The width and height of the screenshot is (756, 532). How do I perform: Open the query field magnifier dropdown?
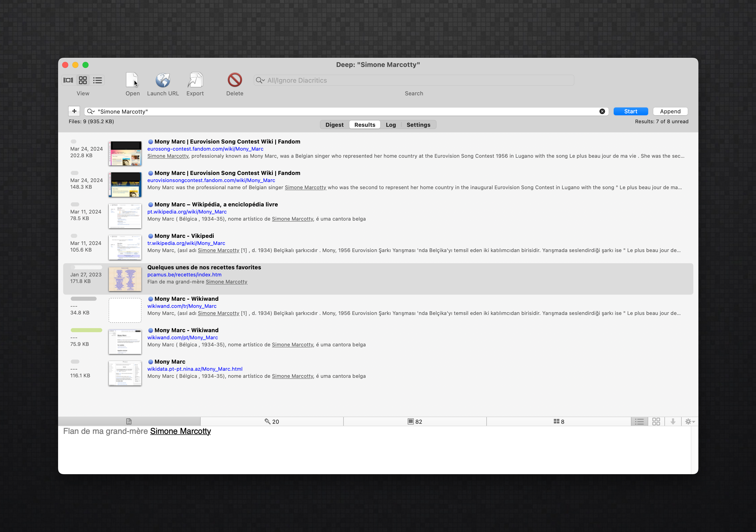91,112
